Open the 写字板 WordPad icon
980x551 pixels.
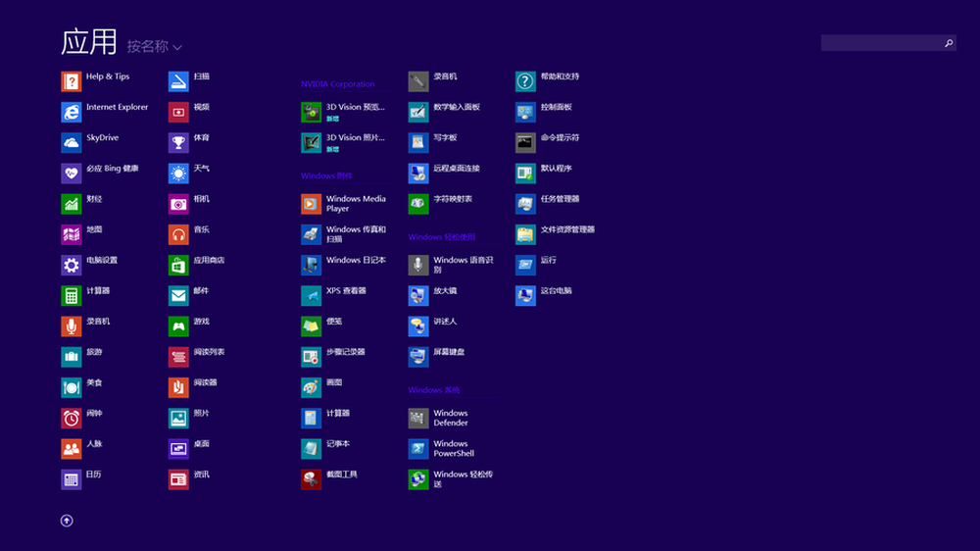point(418,142)
